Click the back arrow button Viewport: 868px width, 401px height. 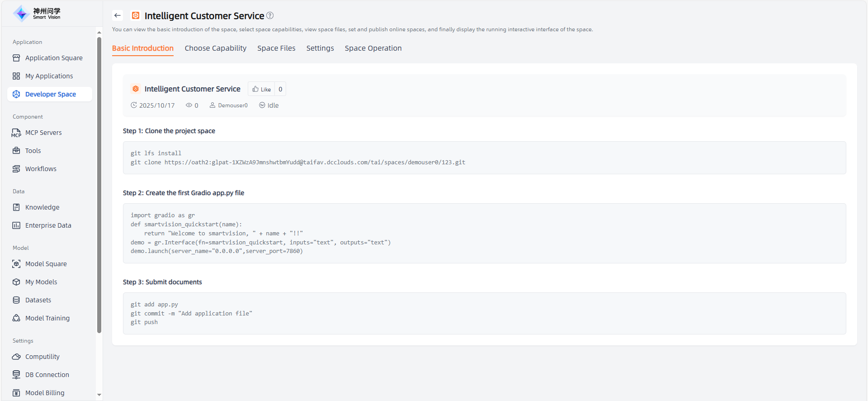point(118,16)
